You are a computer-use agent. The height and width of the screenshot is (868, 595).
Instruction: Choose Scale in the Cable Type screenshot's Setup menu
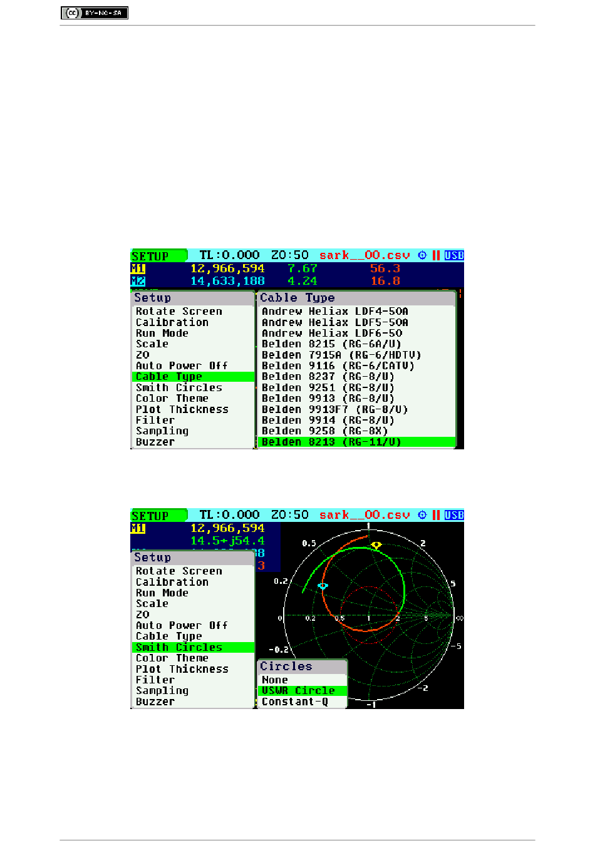[193, 344]
